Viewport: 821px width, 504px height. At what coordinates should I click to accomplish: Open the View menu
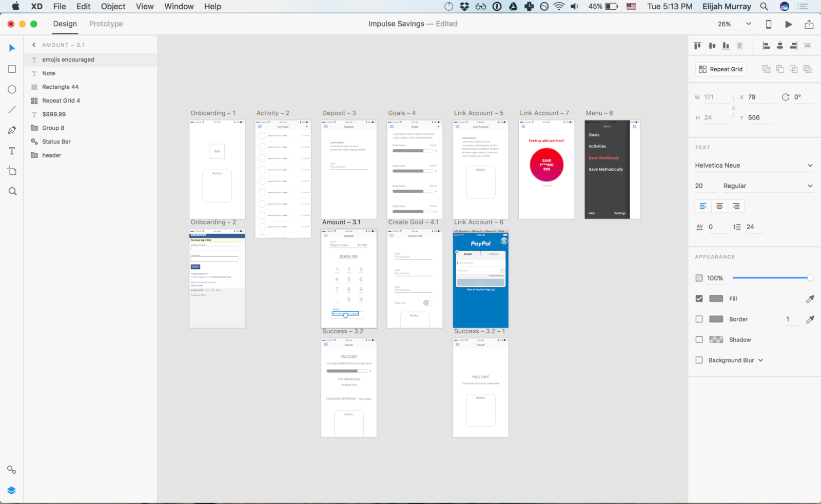pos(145,7)
